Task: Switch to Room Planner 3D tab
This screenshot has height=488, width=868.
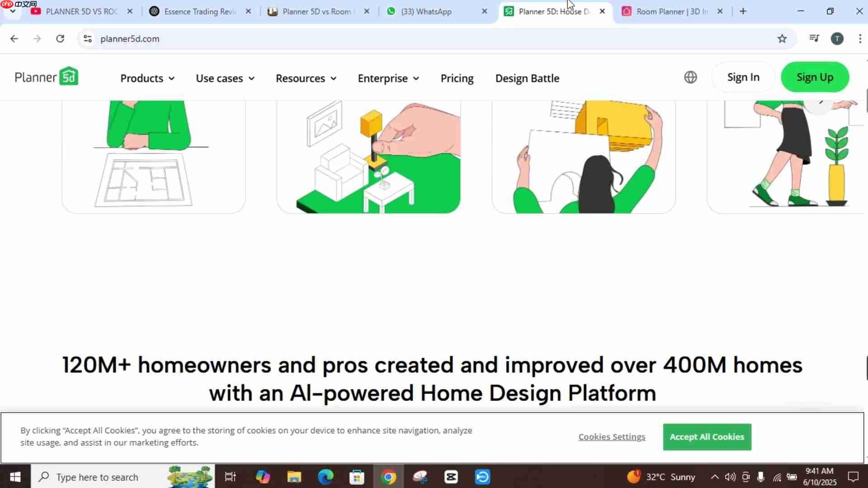Action: 672,11
